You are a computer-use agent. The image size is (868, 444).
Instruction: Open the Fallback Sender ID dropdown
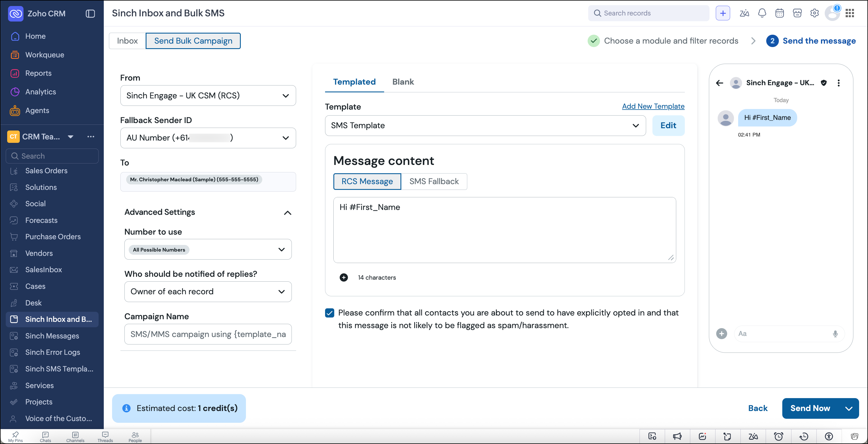click(208, 138)
